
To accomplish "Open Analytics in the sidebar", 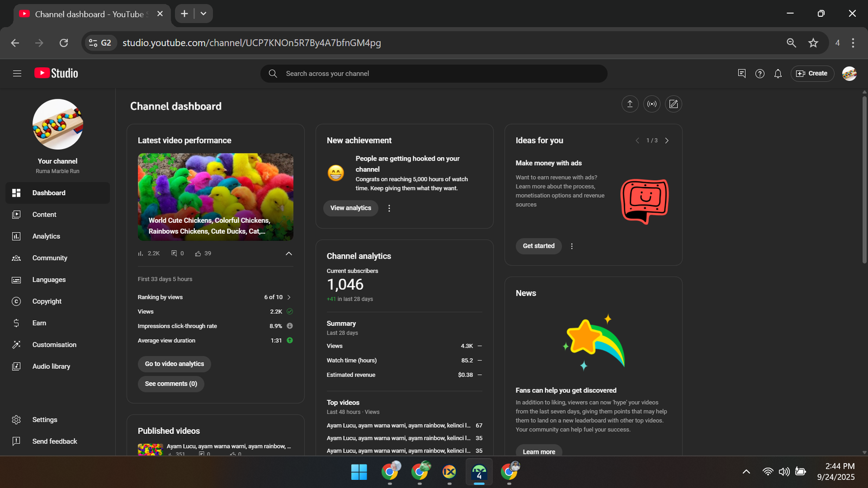I will click(46, 236).
